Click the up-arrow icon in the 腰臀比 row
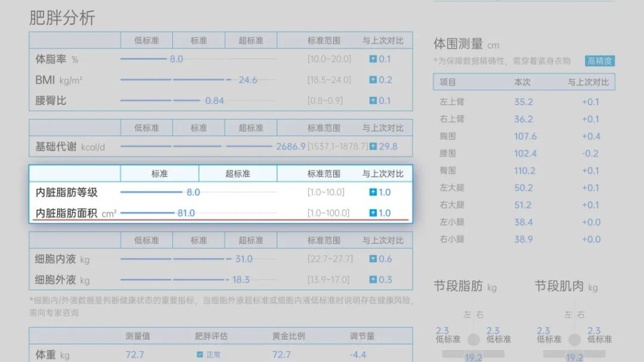The width and height of the screenshot is (644, 362). 373,101
